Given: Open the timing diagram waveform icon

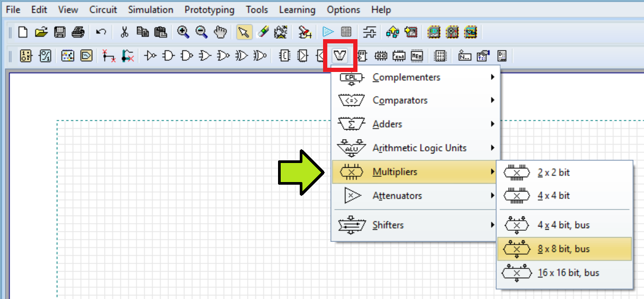Looking at the screenshot, I should click(x=370, y=32).
